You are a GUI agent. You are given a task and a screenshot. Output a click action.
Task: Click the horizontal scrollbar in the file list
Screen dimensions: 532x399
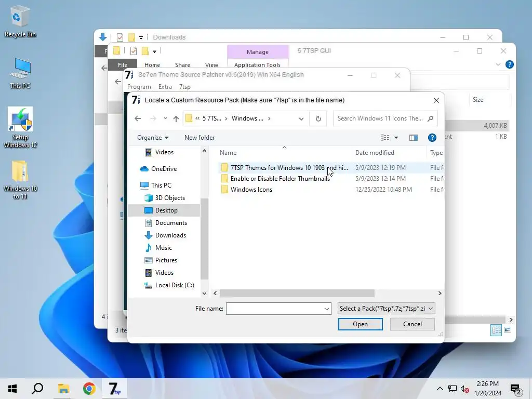[297, 293]
